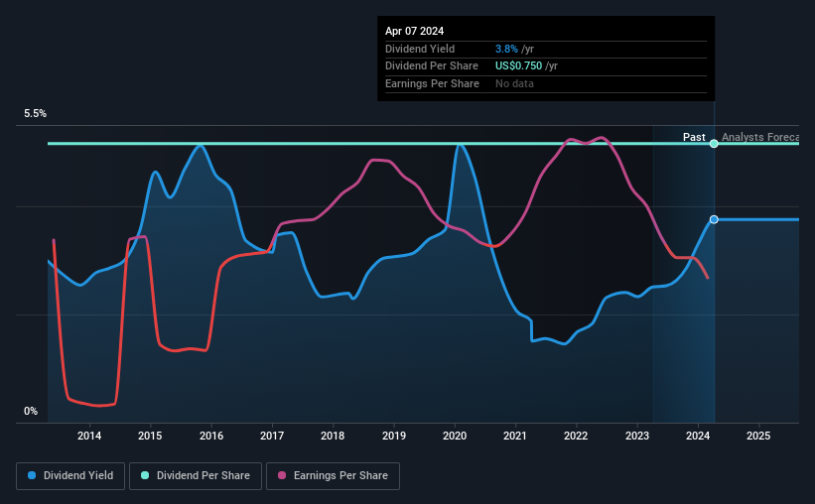The width and height of the screenshot is (815, 504).
Task: Click the 2016 x-axis year label
Action: click(211, 436)
